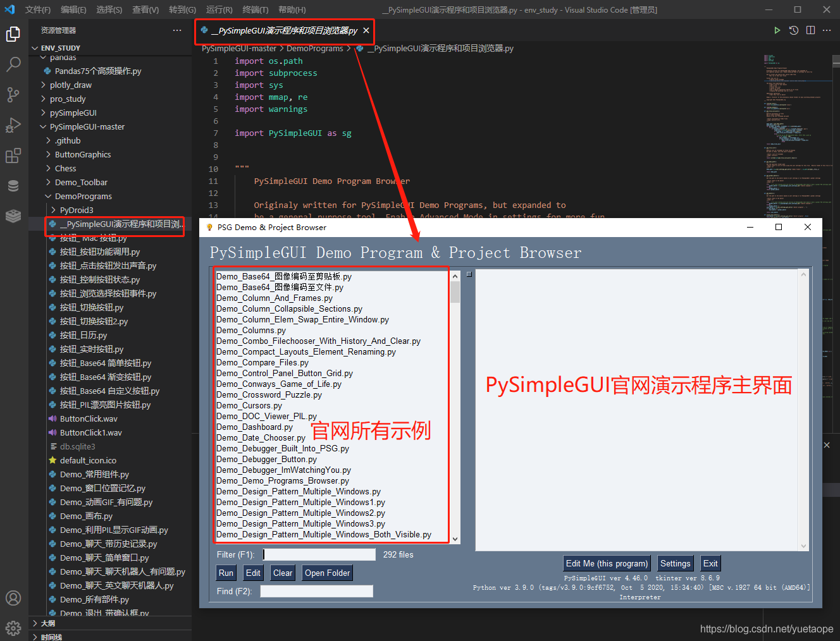Select Demo_Crossword_Puzzle.py in the list
Image resolution: width=840 pixels, height=641 pixels.
coord(269,394)
